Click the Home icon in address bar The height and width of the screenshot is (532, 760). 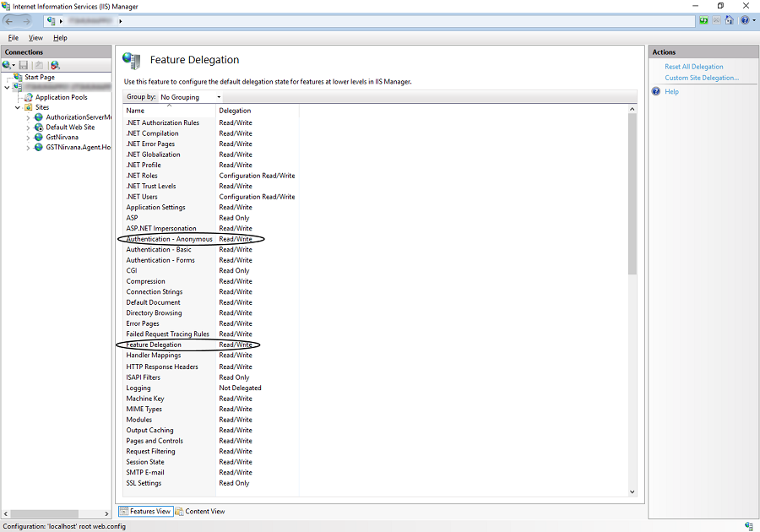[x=729, y=20]
